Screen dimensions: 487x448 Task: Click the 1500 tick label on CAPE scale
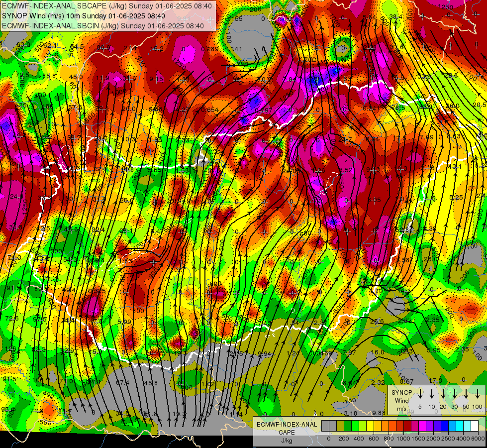click(418, 439)
